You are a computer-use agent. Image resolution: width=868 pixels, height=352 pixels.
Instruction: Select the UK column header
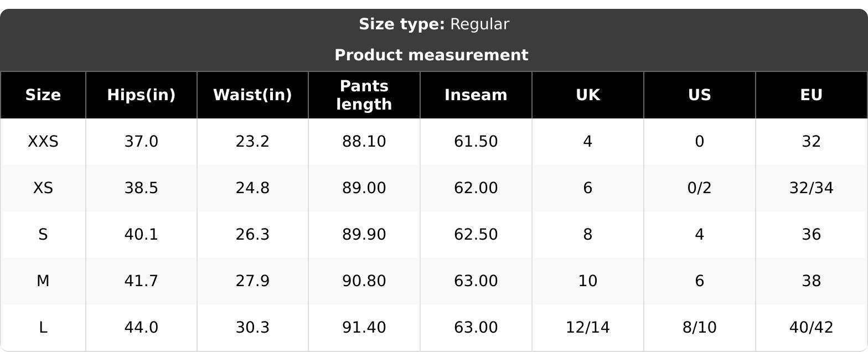588,95
